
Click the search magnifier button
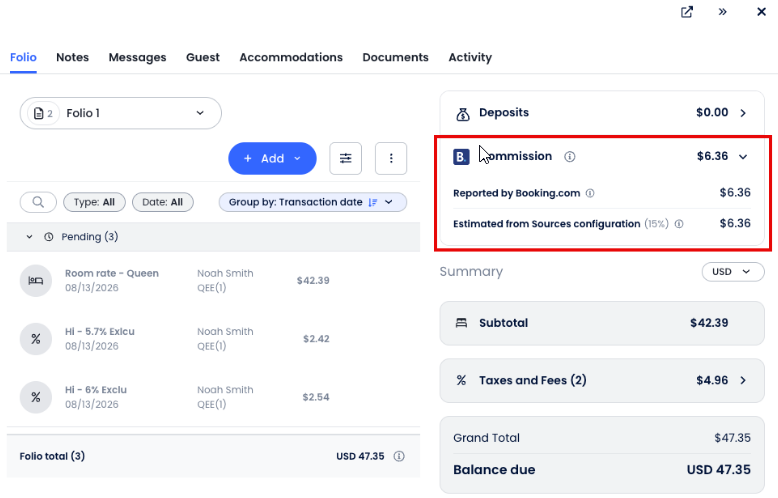pyautogui.click(x=38, y=202)
